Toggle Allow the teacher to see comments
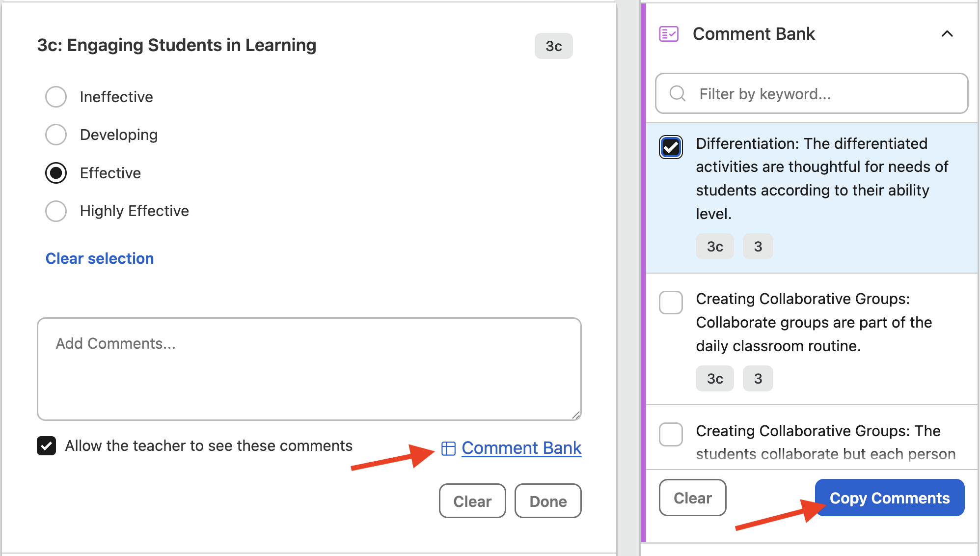The height and width of the screenshot is (556, 980). point(47,446)
